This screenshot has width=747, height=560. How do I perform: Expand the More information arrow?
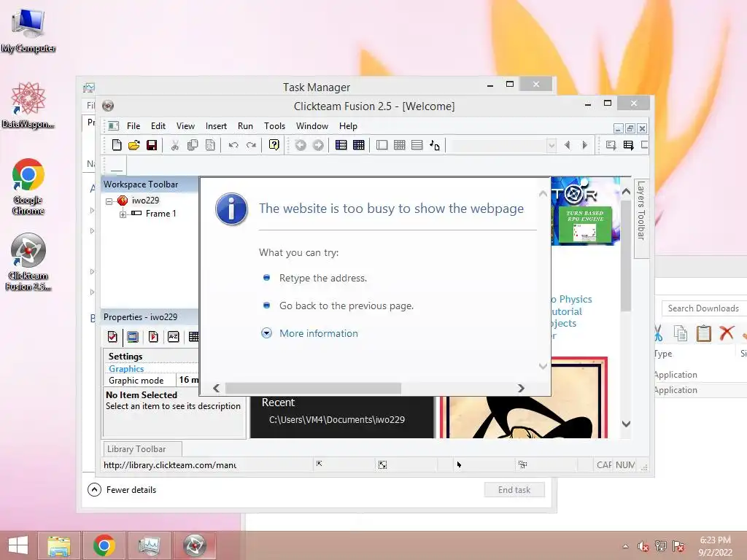[x=267, y=332]
